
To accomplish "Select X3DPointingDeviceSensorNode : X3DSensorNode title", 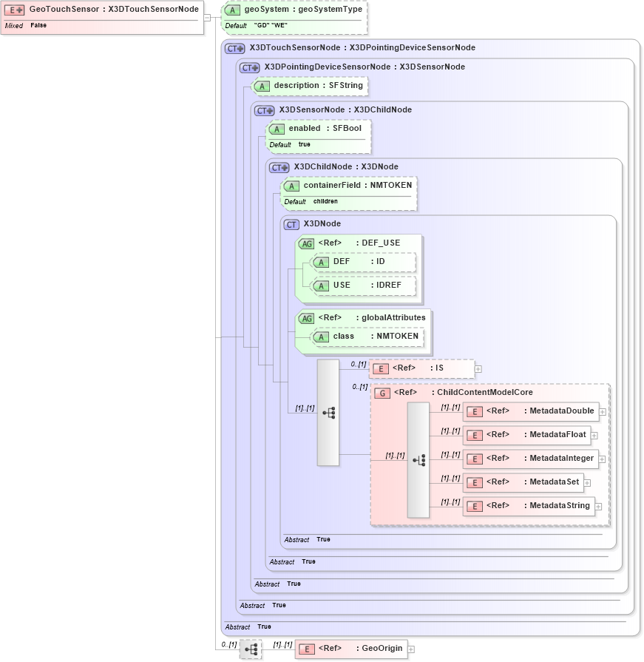I will click(x=365, y=67).
